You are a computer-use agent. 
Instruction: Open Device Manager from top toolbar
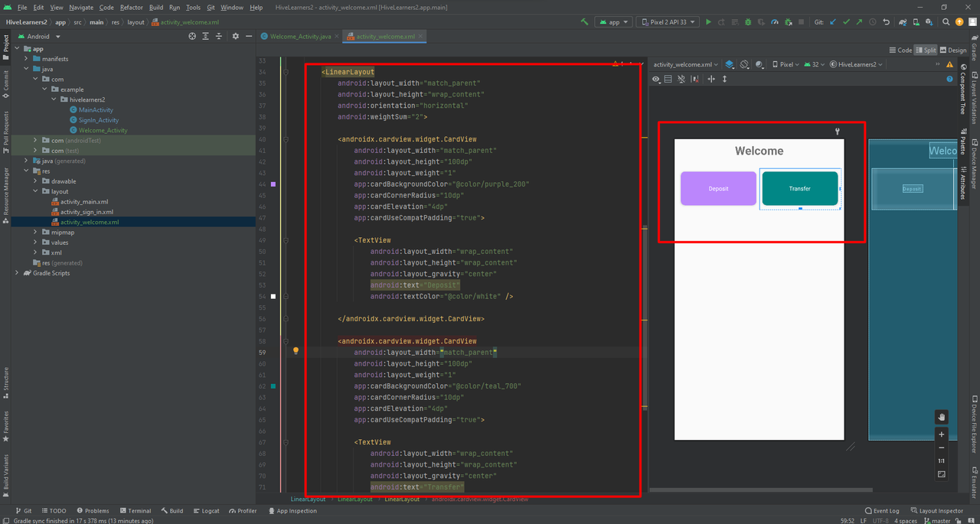tap(916, 22)
